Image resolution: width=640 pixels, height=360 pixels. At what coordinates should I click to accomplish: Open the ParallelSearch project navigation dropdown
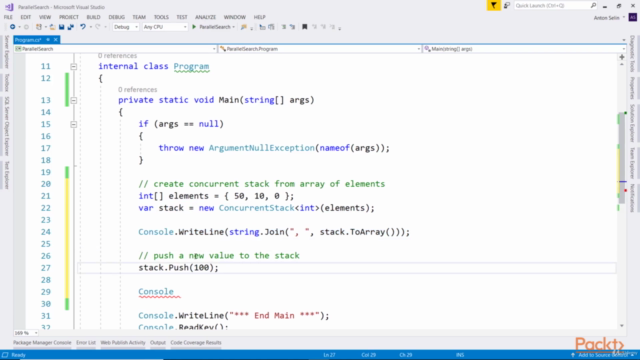pos(115,49)
